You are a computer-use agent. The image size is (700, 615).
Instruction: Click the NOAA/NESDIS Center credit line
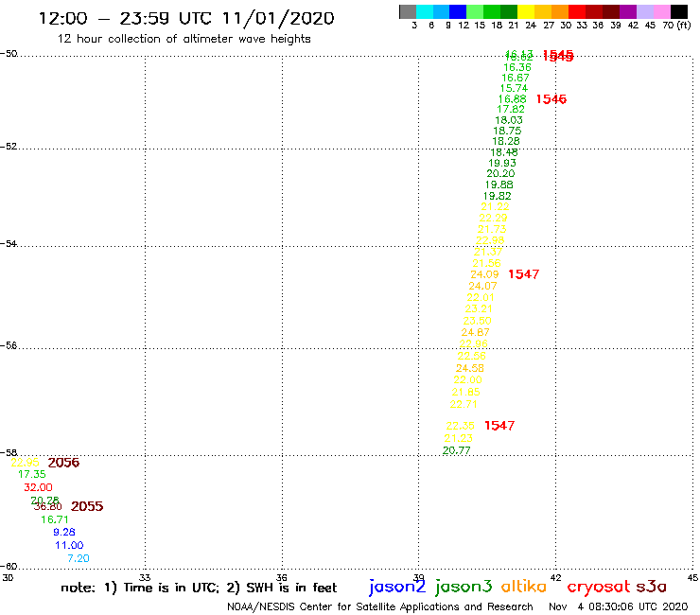[380, 606]
